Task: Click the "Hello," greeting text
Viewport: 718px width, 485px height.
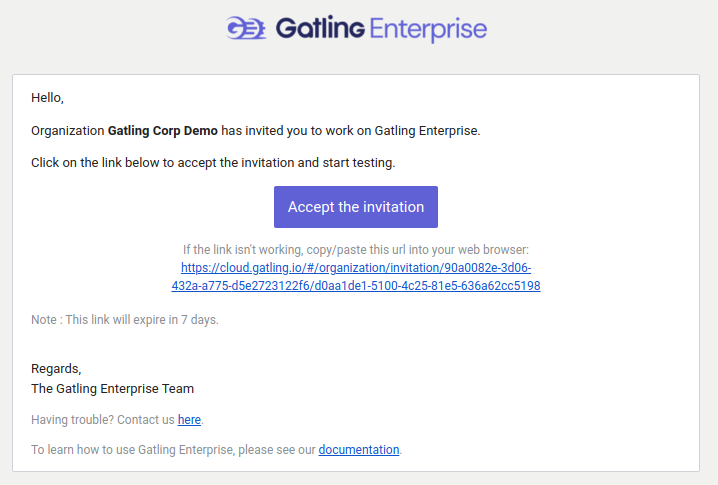Action: click(x=47, y=98)
